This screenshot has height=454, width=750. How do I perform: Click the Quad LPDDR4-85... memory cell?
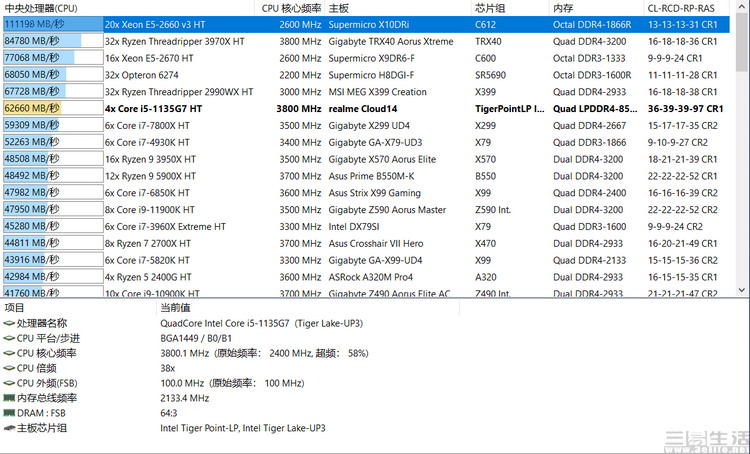coord(595,109)
